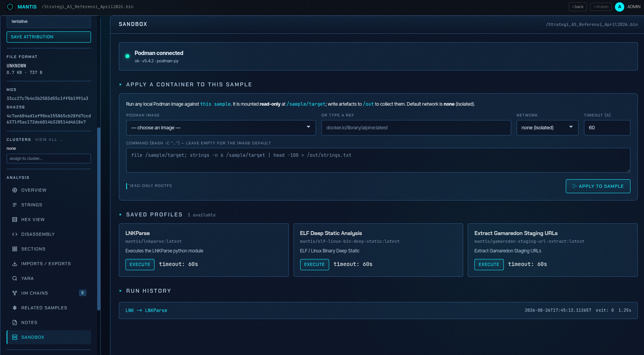Click the Save Attribution button
Image resolution: width=644 pixels, height=355 pixels.
49,37
